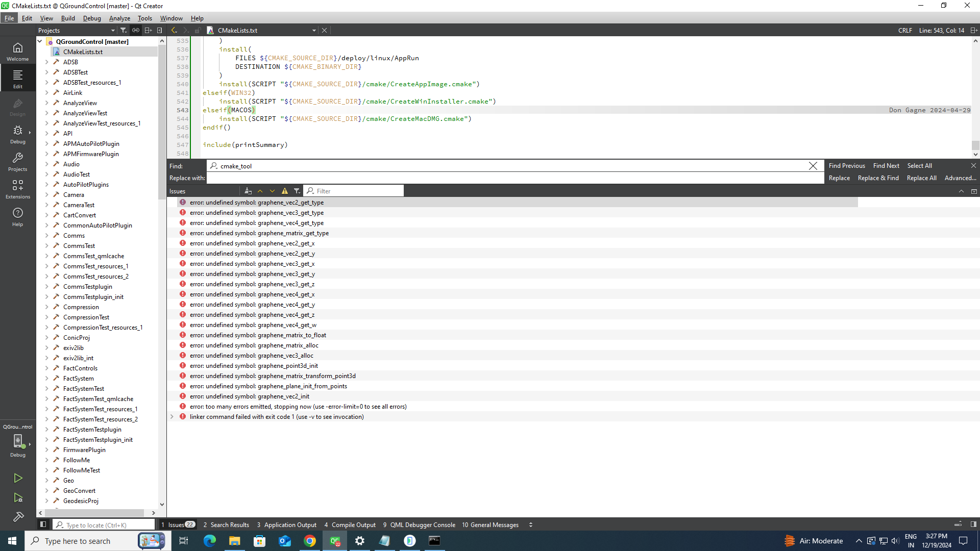980x551 pixels.
Task: Click code editor vertical scrollbar thumb
Action: (975, 145)
